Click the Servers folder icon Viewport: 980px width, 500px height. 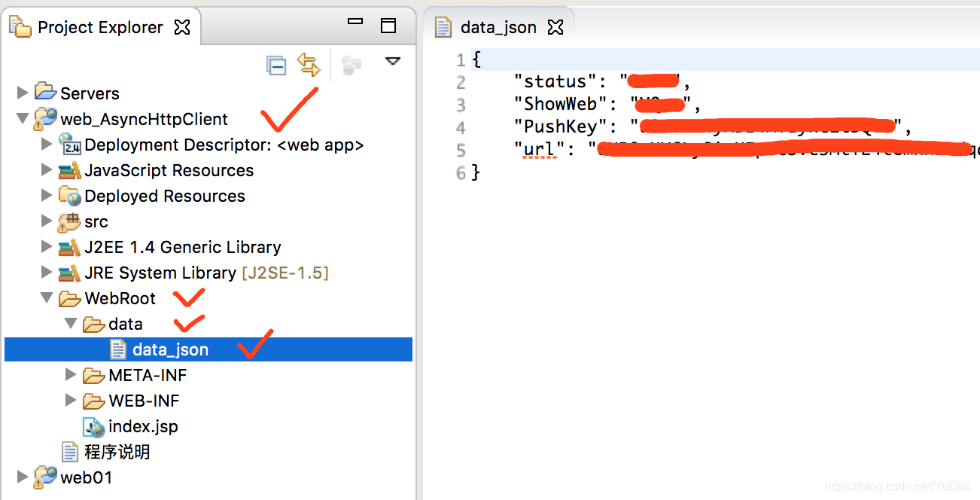pyautogui.click(x=46, y=92)
